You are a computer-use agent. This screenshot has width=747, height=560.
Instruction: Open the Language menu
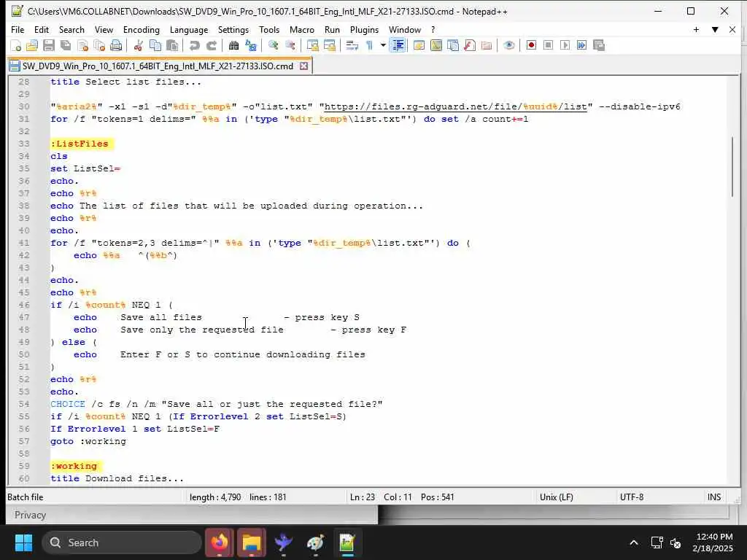[189, 29]
